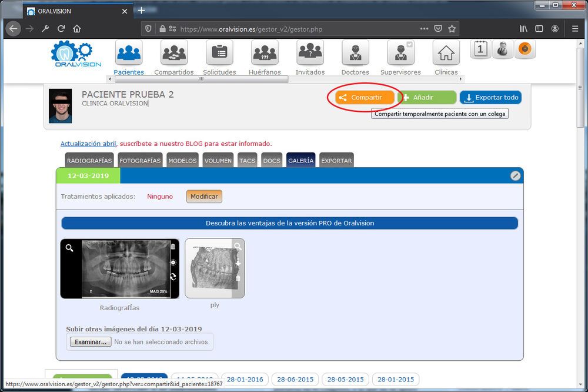588x392 pixels.
Task: Open the calendar icon in top bar
Action: pyautogui.click(x=480, y=49)
